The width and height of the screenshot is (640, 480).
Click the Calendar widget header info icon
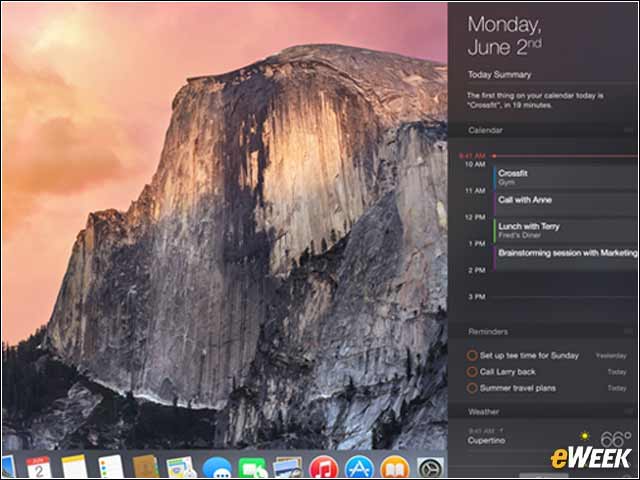pos(628,131)
